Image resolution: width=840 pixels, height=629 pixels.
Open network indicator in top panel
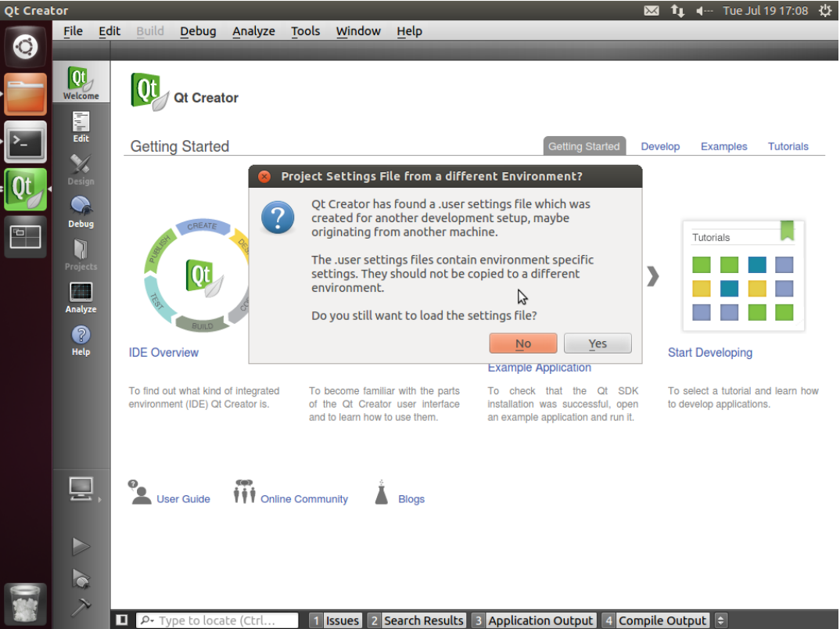coord(677,11)
